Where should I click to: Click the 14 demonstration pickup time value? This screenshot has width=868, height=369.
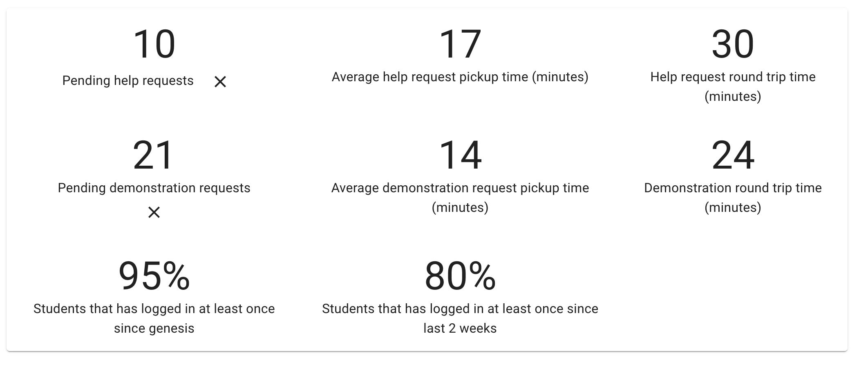click(460, 155)
